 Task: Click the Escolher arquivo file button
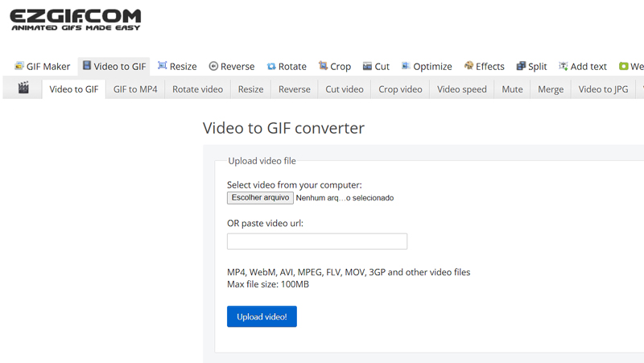(260, 198)
